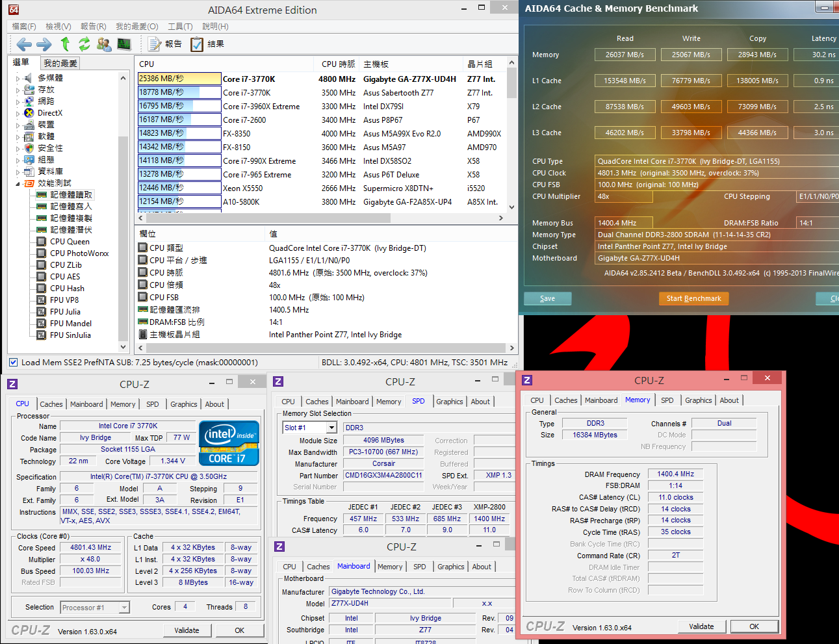The width and height of the screenshot is (839, 644).
Task: Click the green Refresh arrows toolbar icon
Action: click(84, 44)
